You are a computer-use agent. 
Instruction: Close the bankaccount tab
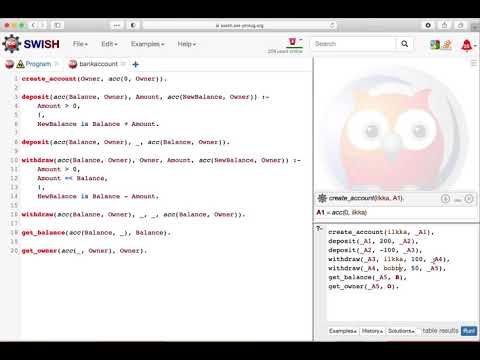(123, 64)
